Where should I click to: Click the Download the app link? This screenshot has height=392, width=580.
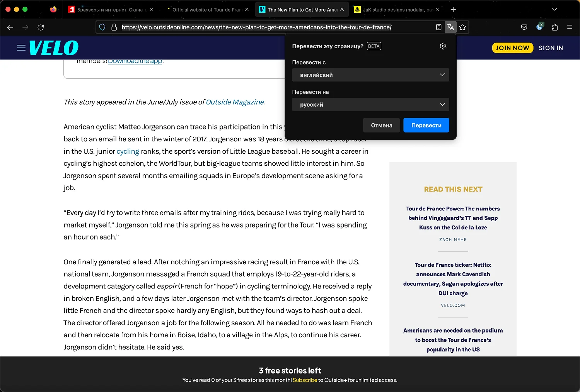click(x=135, y=61)
